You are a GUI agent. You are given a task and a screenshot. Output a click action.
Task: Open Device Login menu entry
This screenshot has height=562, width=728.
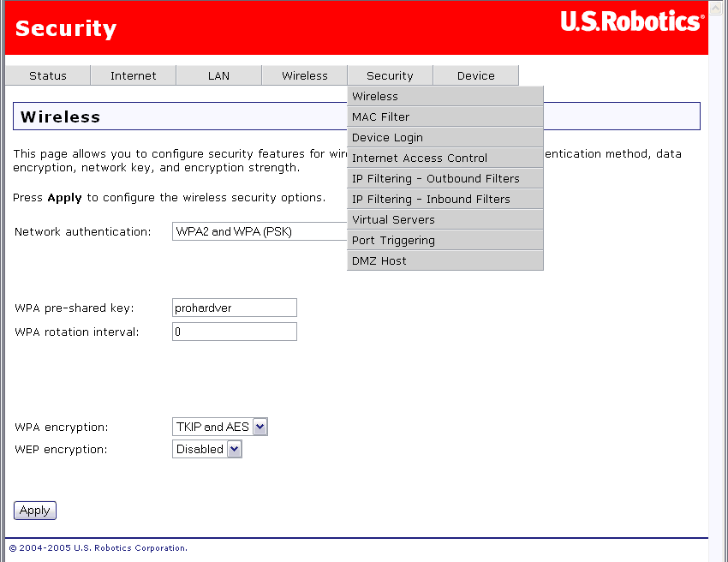(x=445, y=137)
